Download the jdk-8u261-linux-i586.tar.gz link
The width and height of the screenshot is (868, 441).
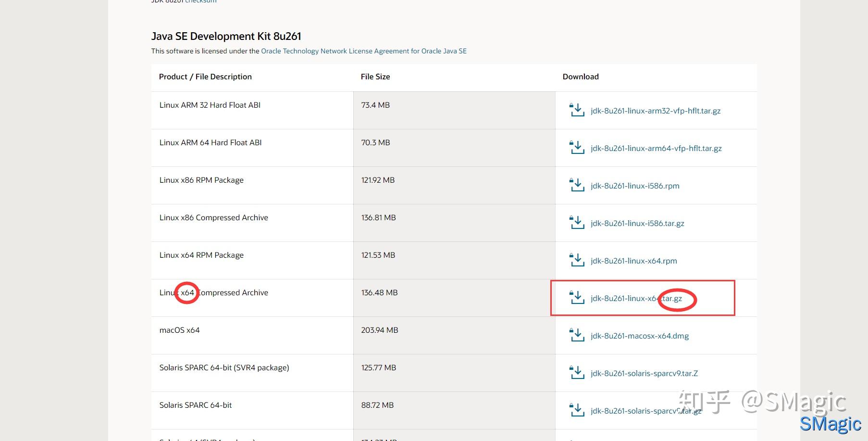tap(637, 223)
